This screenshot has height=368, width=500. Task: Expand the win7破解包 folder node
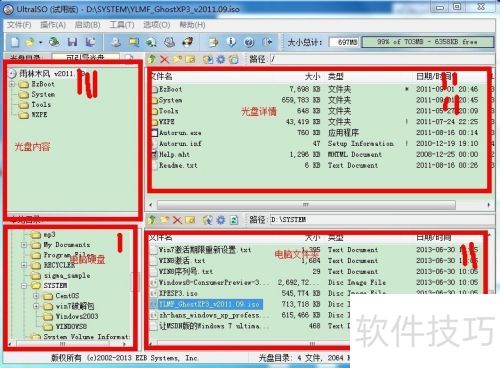(x=36, y=306)
